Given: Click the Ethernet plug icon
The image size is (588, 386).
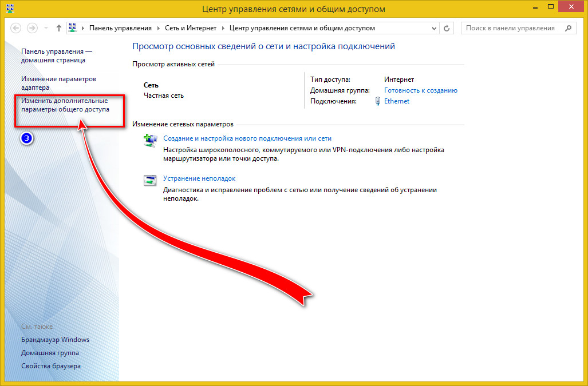Looking at the screenshot, I should (x=378, y=101).
